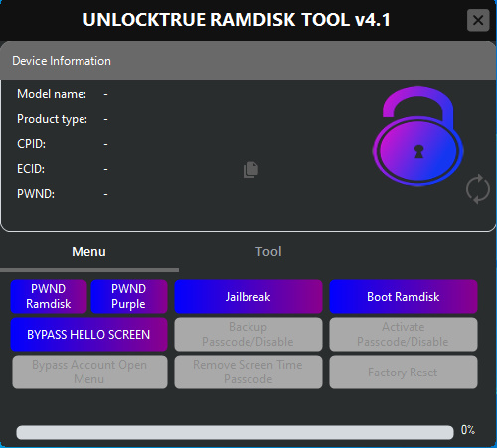Open the Tool tab
Viewport: 497px width, 448px height.
268,252
